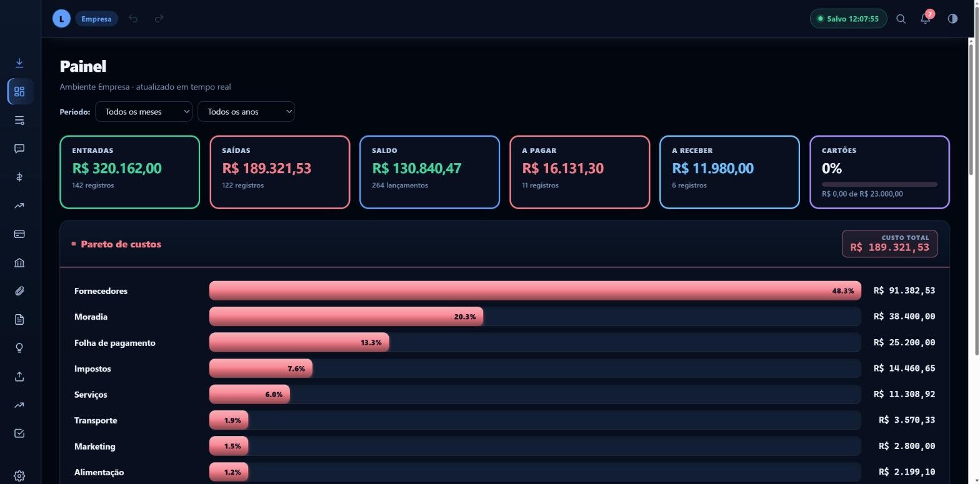This screenshot has width=980, height=484.
Task: Click the 'Fornecedores' category label
Action: point(101,291)
